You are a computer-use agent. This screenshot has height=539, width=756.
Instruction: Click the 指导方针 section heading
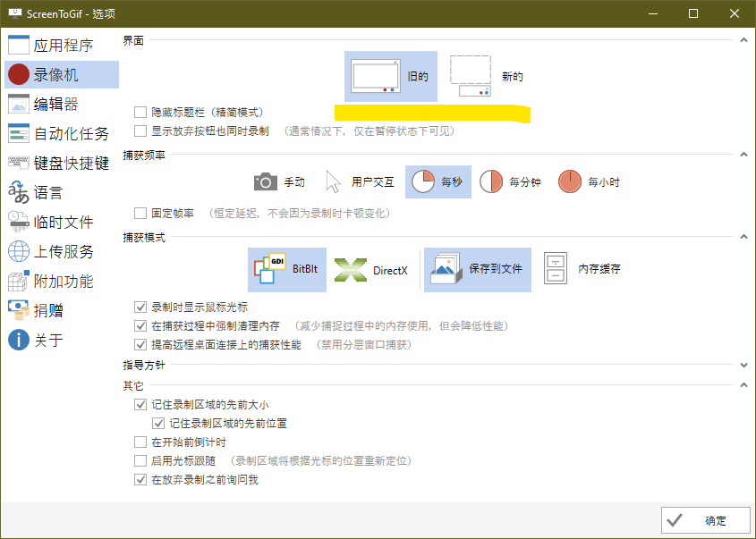(x=144, y=365)
